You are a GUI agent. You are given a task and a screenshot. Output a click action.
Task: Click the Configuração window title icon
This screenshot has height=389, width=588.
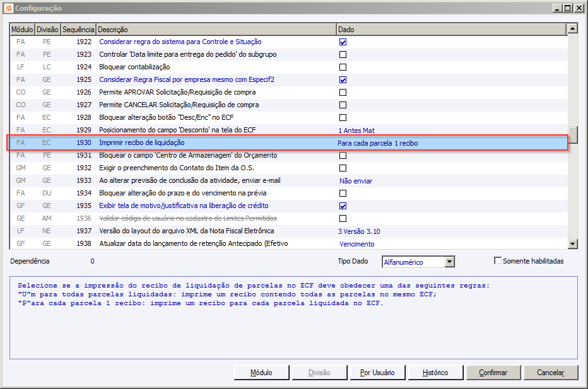[9, 8]
